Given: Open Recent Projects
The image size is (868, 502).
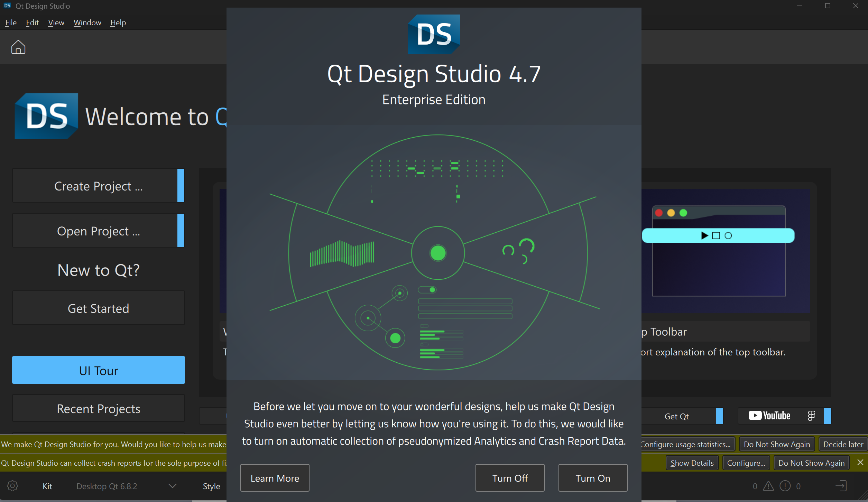Looking at the screenshot, I should click(x=98, y=408).
